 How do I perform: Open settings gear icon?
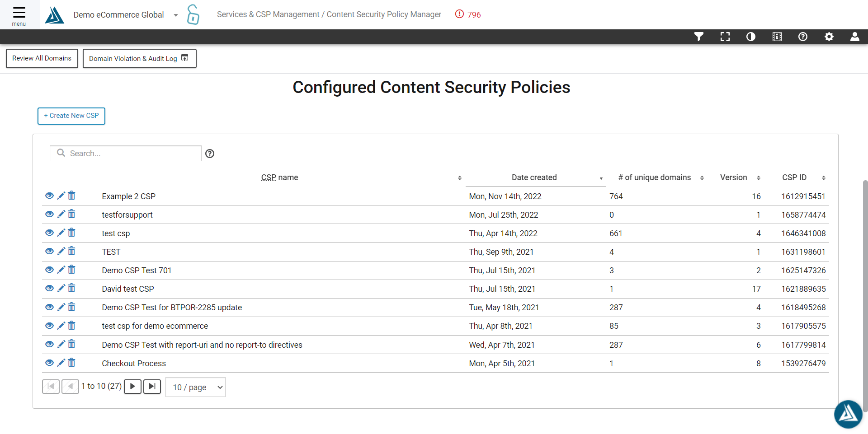click(x=829, y=37)
